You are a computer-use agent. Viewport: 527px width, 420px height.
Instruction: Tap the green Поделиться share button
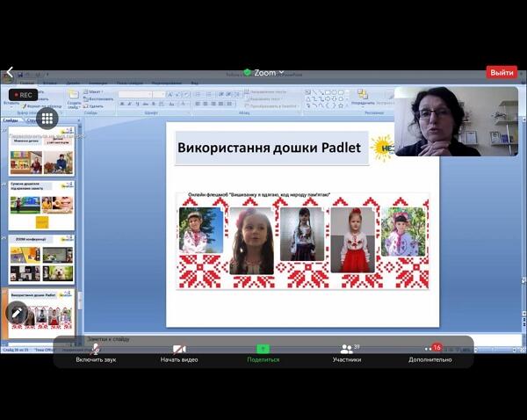(263, 353)
